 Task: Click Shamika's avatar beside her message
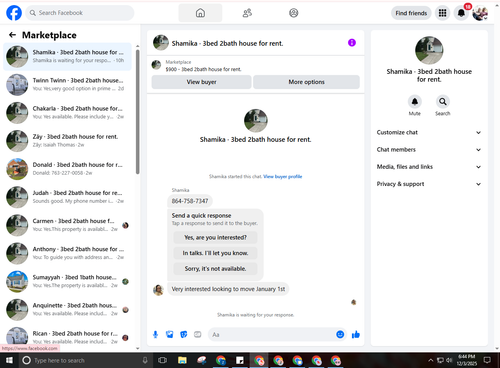pyautogui.click(x=158, y=290)
